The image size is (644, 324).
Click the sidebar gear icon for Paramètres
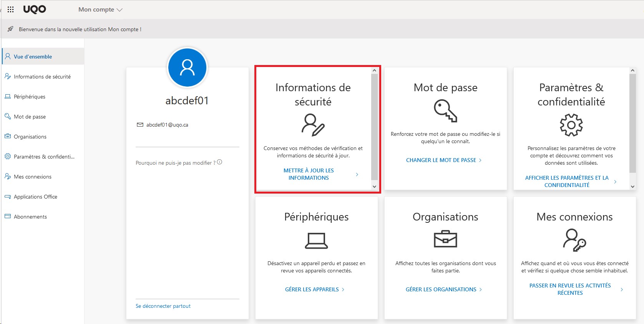8,156
